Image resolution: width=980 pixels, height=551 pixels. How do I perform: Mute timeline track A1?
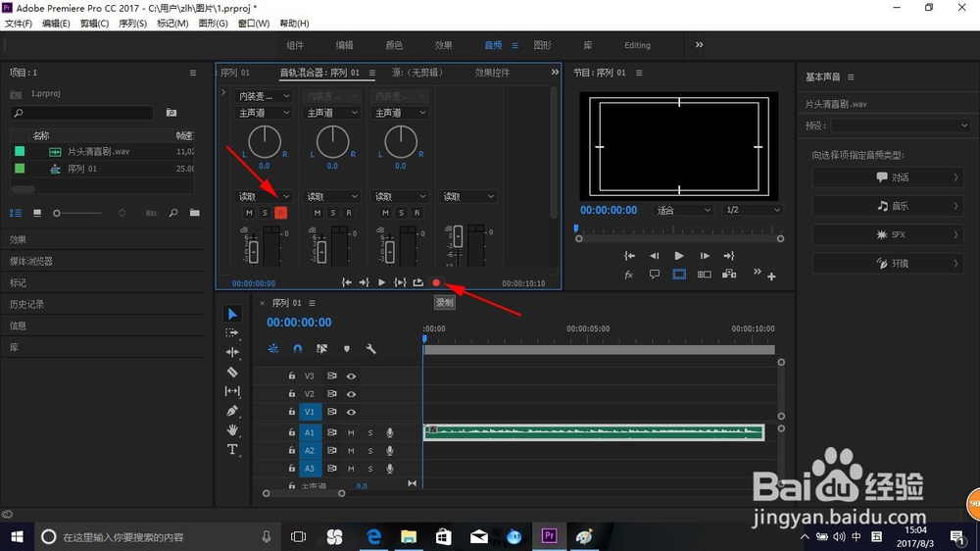tap(351, 432)
